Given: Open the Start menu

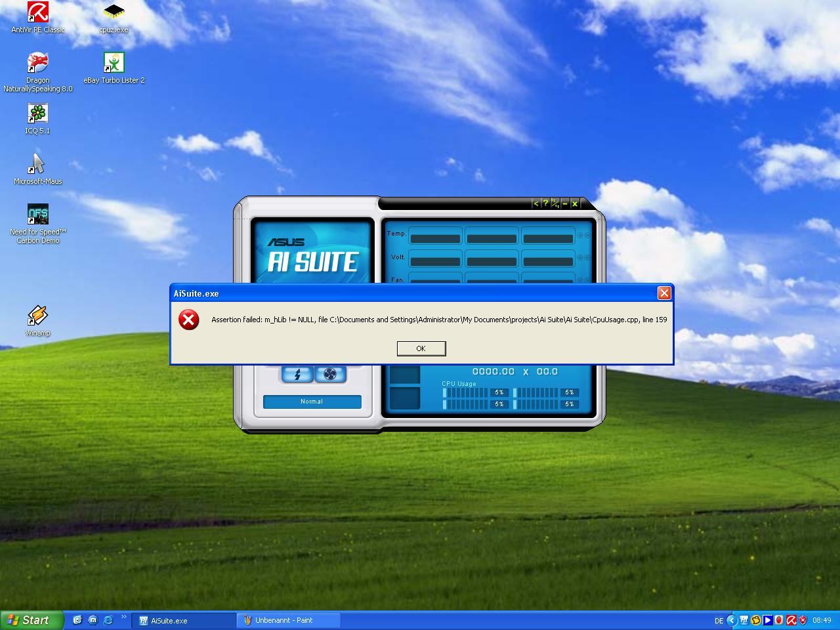Looking at the screenshot, I should pos(32,620).
